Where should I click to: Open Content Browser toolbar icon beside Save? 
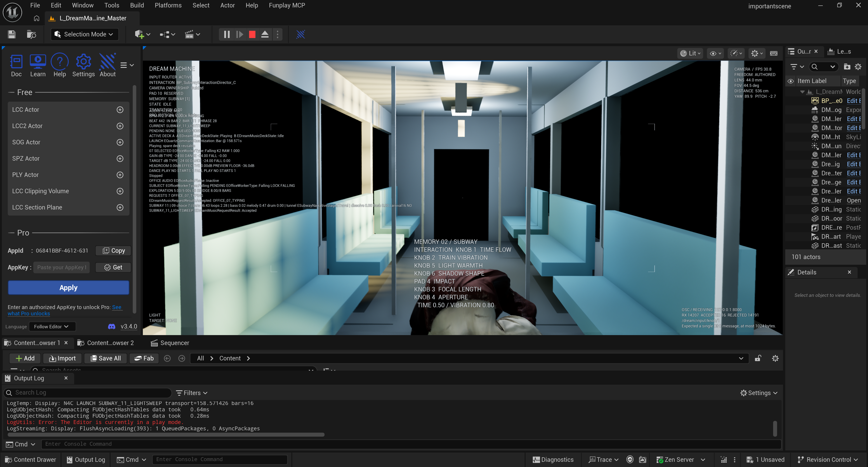point(31,34)
